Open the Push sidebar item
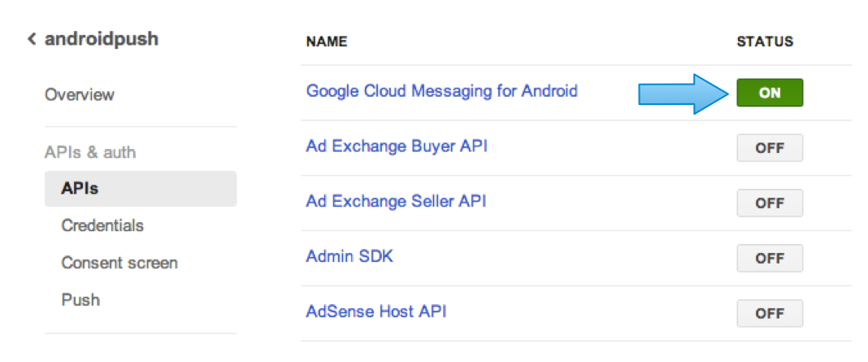 (80, 299)
